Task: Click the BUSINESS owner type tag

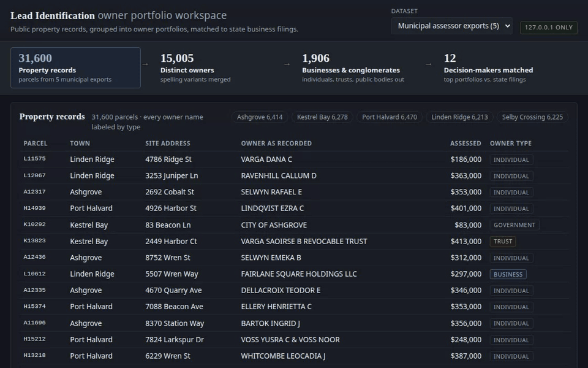Action: point(508,274)
